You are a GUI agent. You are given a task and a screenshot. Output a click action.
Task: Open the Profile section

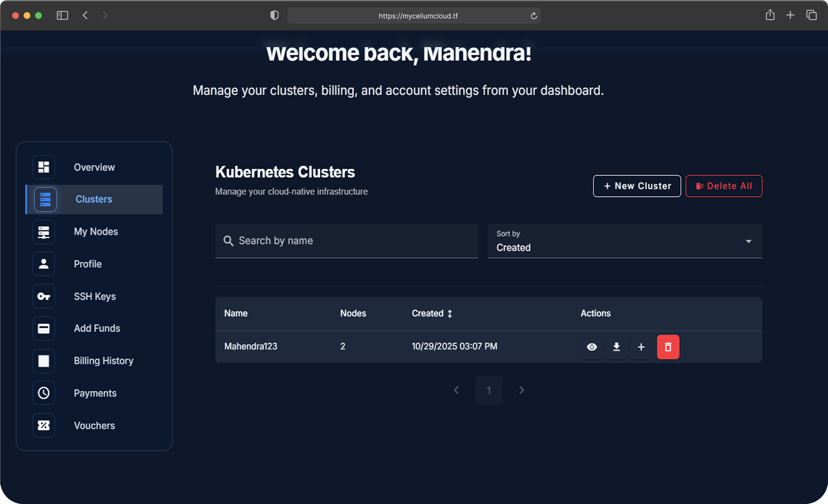87,264
